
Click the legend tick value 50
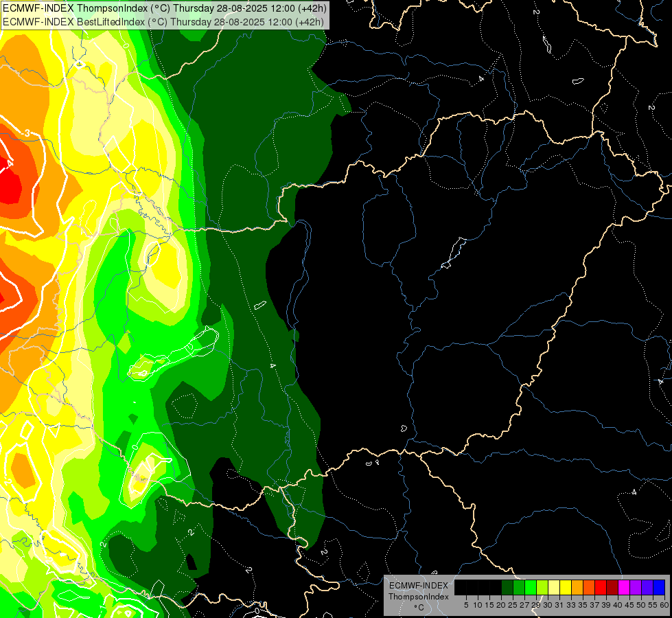(642, 605)
